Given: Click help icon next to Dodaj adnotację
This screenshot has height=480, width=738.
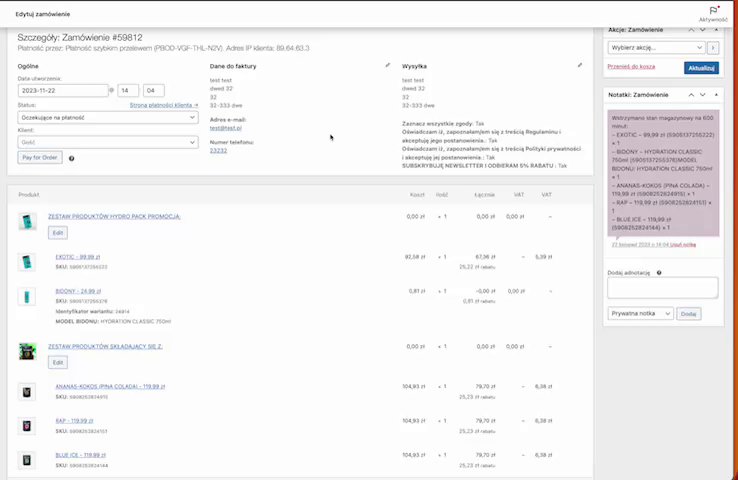Looking at the screenshot, I should tap(659, 272).
